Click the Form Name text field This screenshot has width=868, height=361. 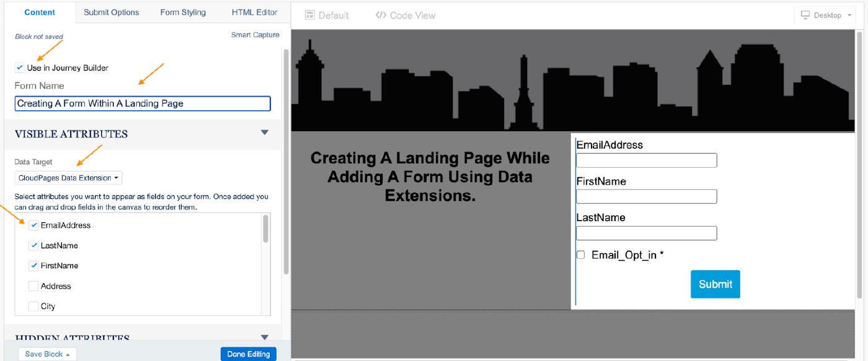coord(143,103)
